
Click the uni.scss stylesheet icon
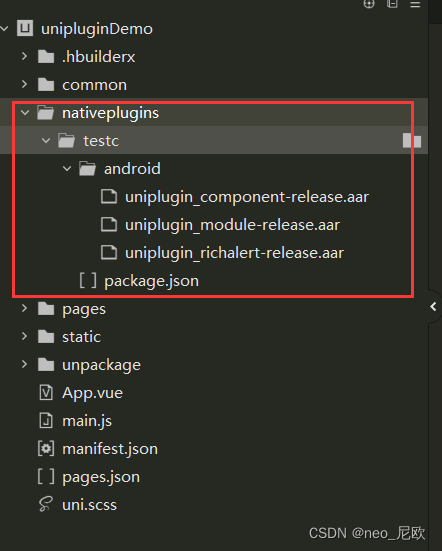click(46, 504)
